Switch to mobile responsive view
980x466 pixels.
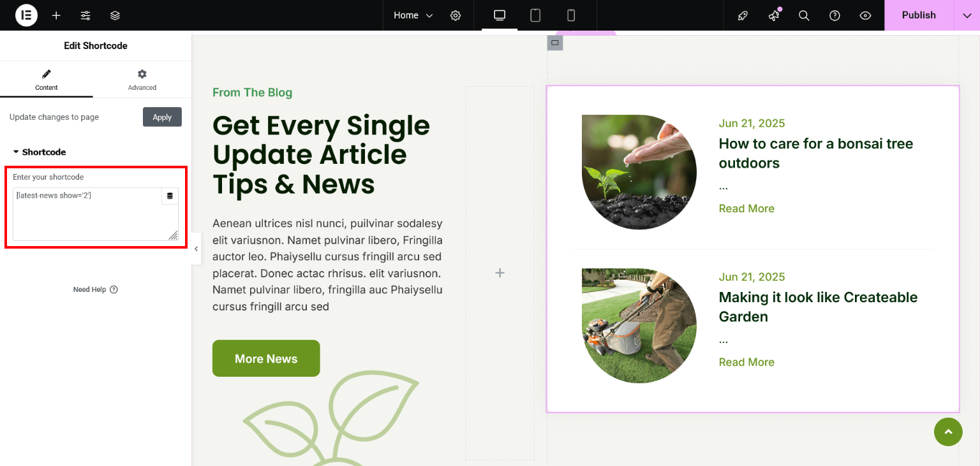pyautogui.click(x=571, y=15)
